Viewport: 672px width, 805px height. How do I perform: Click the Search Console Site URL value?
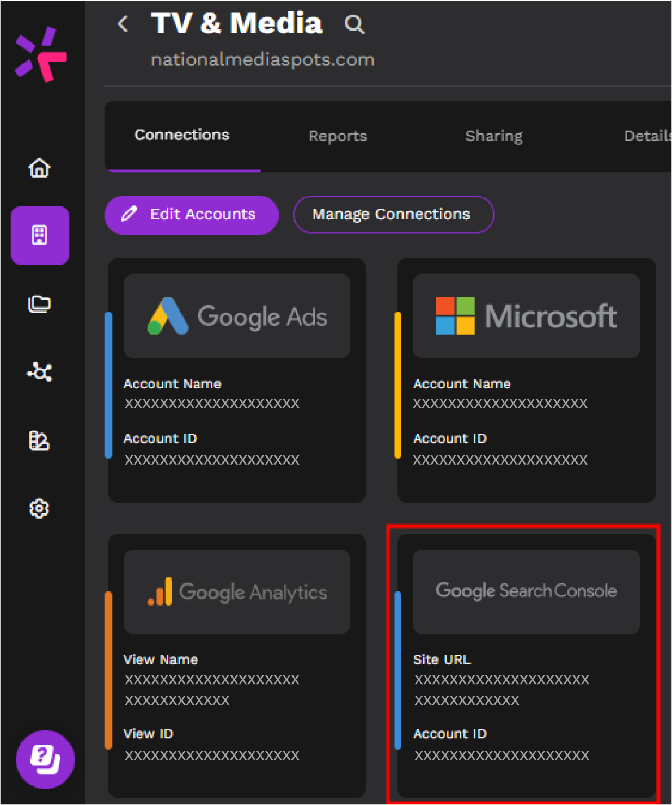(x=502, y=690)
